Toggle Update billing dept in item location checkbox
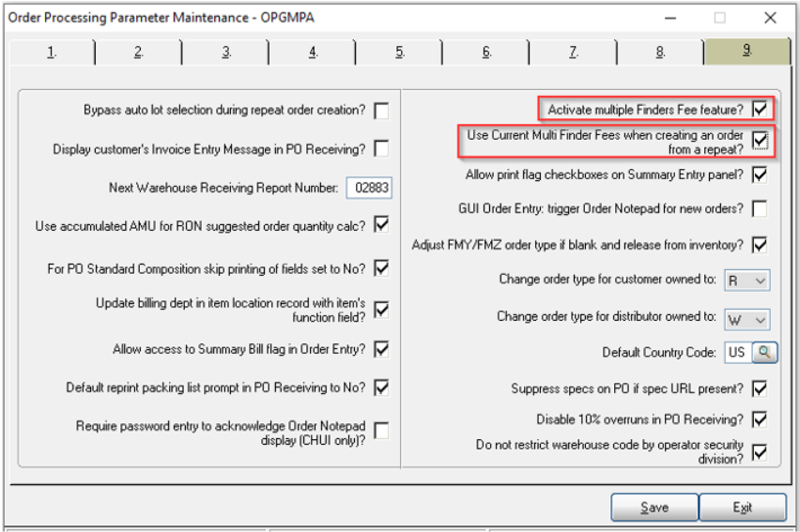 tap(381, 310)
